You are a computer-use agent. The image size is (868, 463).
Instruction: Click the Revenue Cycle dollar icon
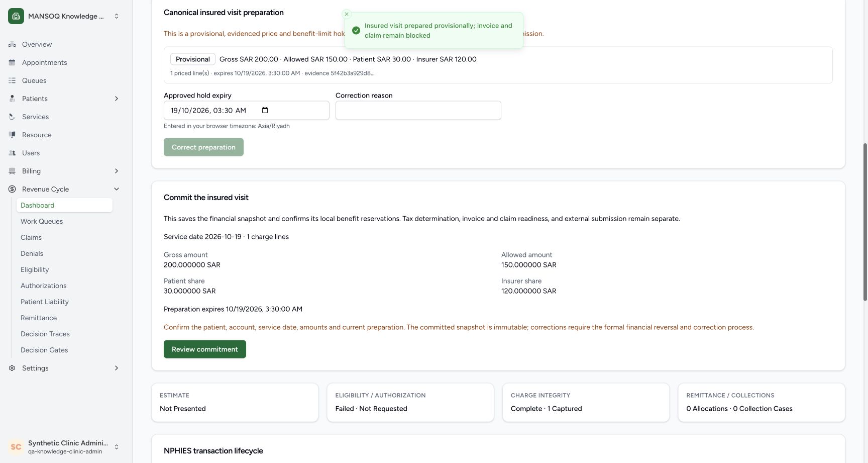pyautogui.click(x=12, y=189)
